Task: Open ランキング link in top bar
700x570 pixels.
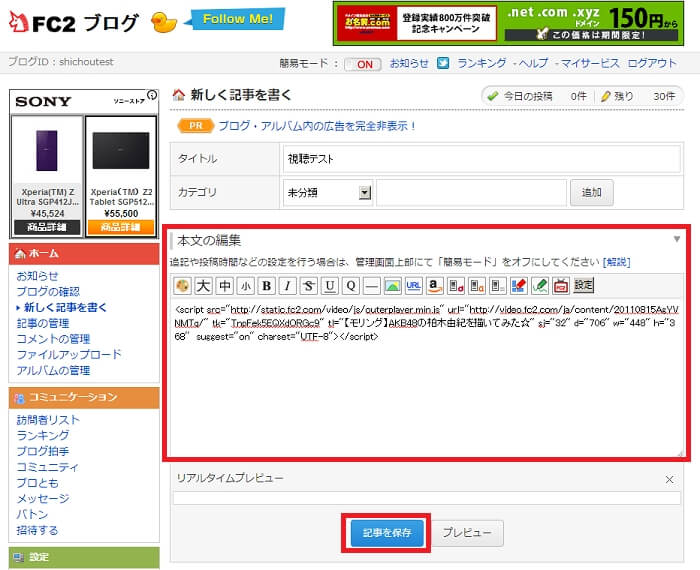Action: tap(482, 63)
